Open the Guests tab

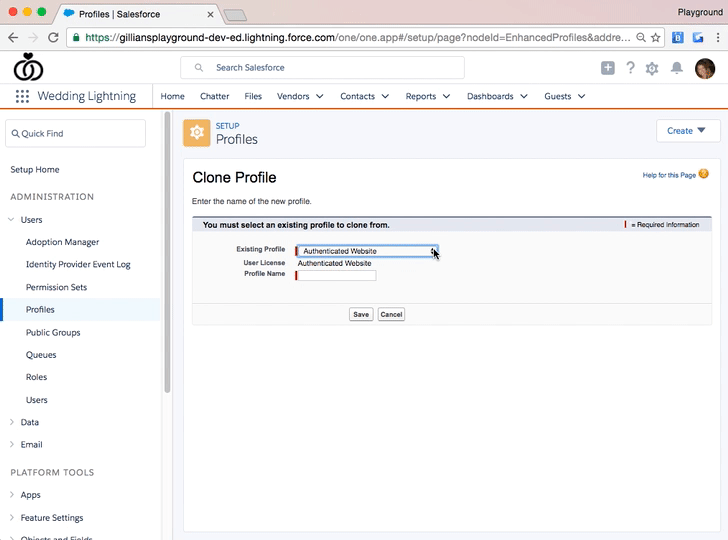tap(558, 96)
